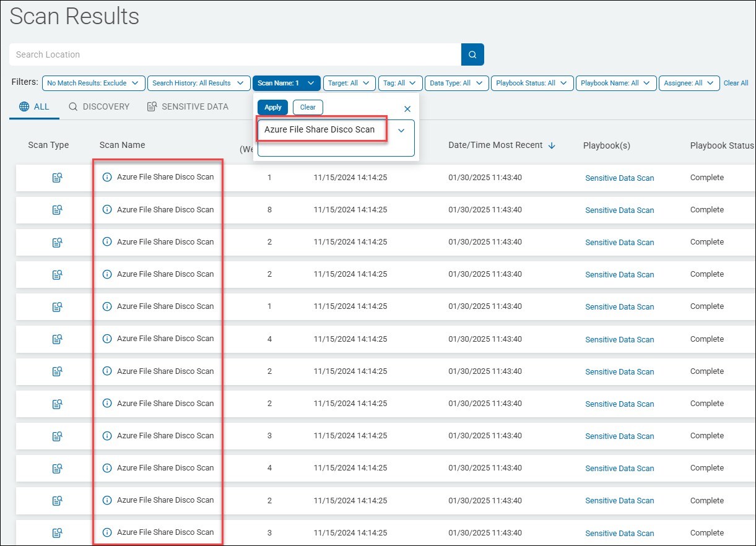Viewport: 756px width, 546px height.
Task: Click the scan type icon on the last row
Action: [x=57, y=532]
